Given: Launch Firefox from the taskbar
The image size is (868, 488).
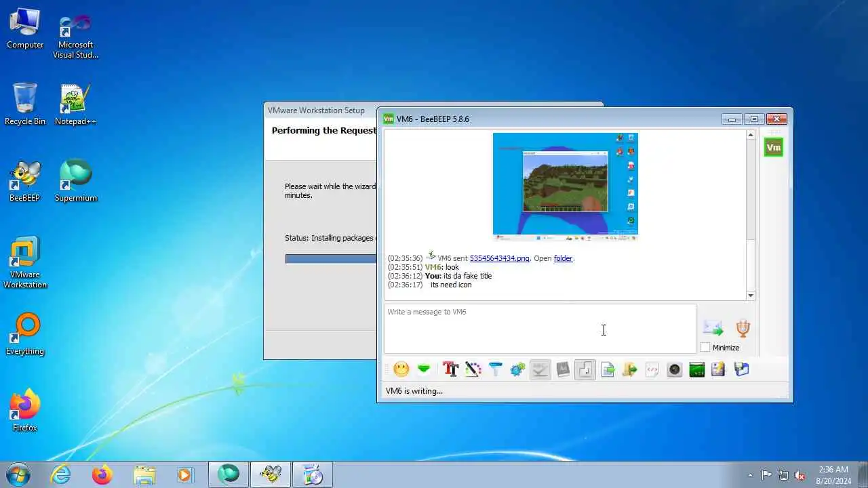Looking at the screenshot, I should coord(102,475).
